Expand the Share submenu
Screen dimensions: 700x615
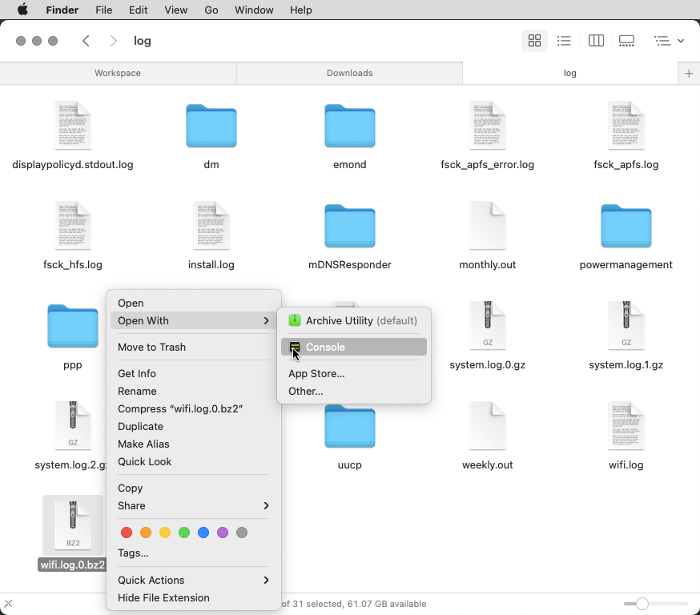[x=193, y=505]
